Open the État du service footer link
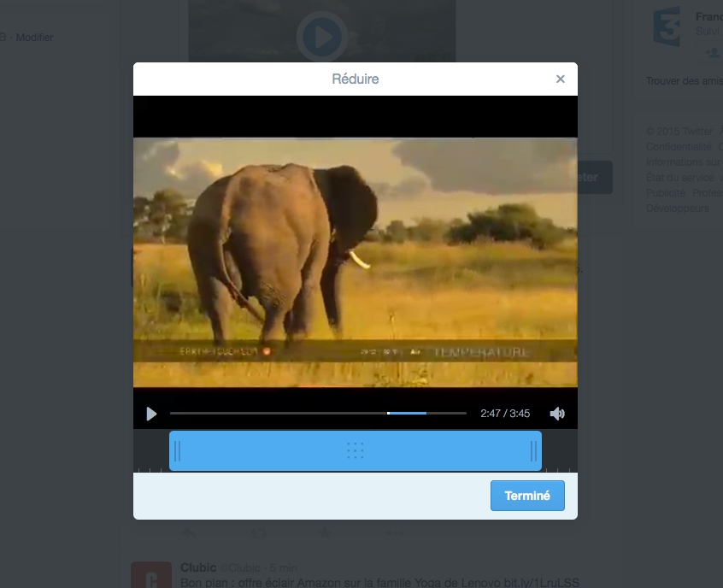 pyautogui.click(x=679, y=178)
